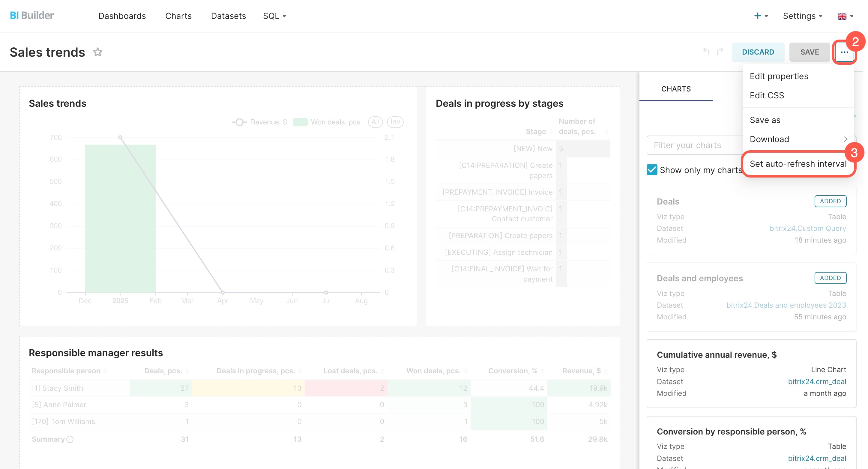Click the Summary info icon

(70, 439)
